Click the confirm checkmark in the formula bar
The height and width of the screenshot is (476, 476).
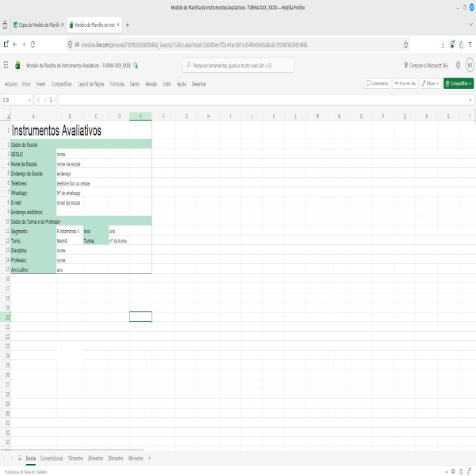click(x=45, y=100)
